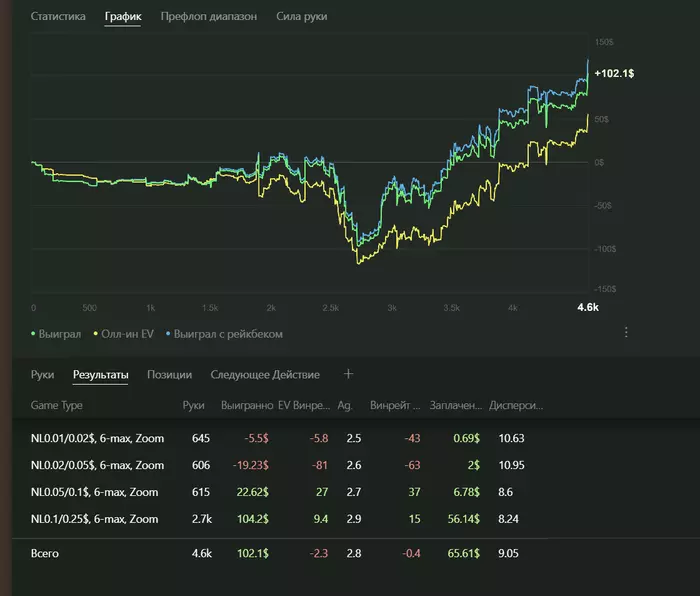Click the -81 EV winrate value
This screenshot has width=700, height=596.
coord(320,465)
